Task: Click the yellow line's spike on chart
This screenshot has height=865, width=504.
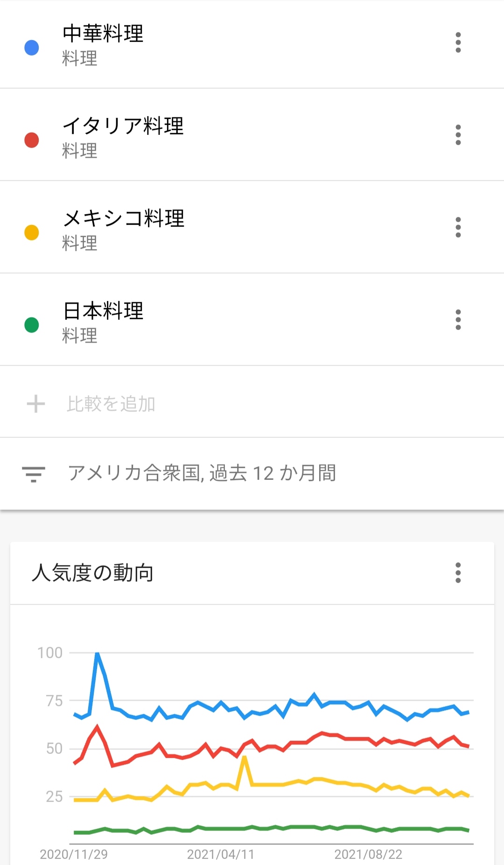Action: (244, 758)
